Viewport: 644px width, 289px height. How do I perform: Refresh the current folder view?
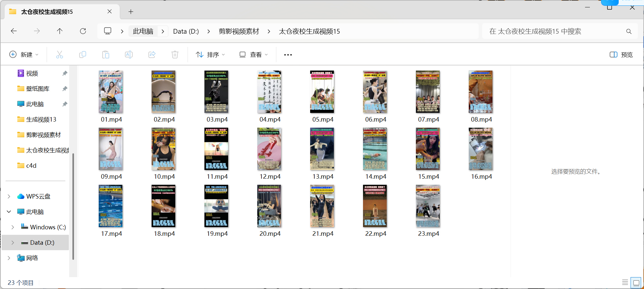click(x=83, y=31)
